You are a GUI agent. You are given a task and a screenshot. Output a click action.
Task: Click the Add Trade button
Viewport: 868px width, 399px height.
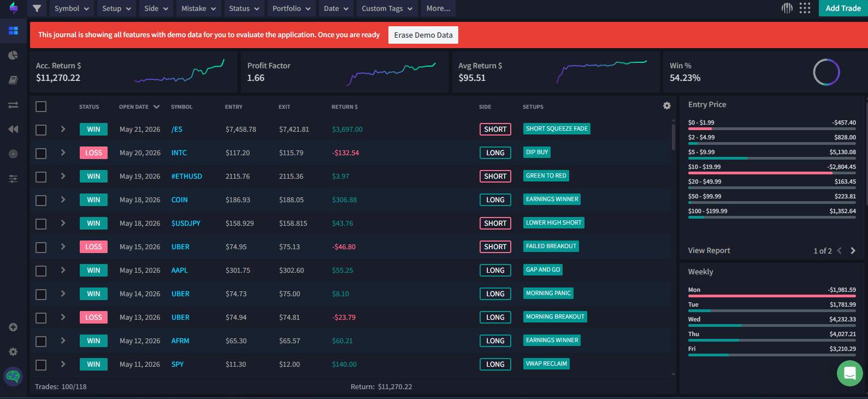click(x=843, y=8)
